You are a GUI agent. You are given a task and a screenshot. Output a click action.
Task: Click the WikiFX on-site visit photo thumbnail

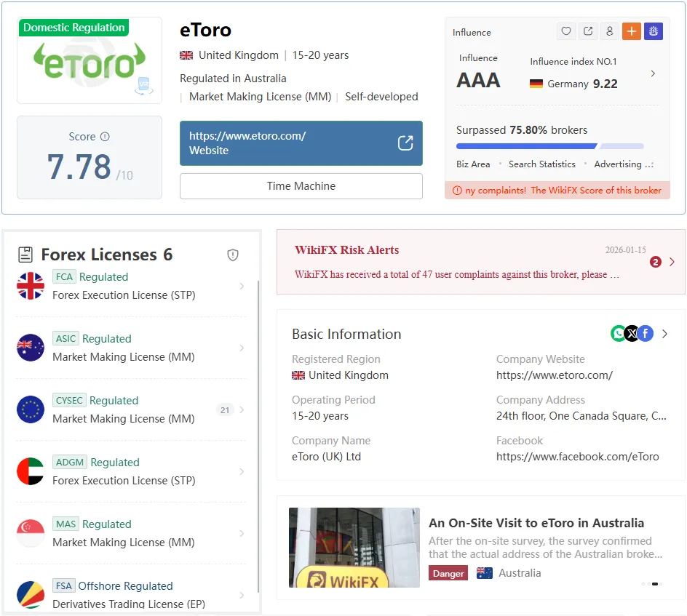[354, 547]
